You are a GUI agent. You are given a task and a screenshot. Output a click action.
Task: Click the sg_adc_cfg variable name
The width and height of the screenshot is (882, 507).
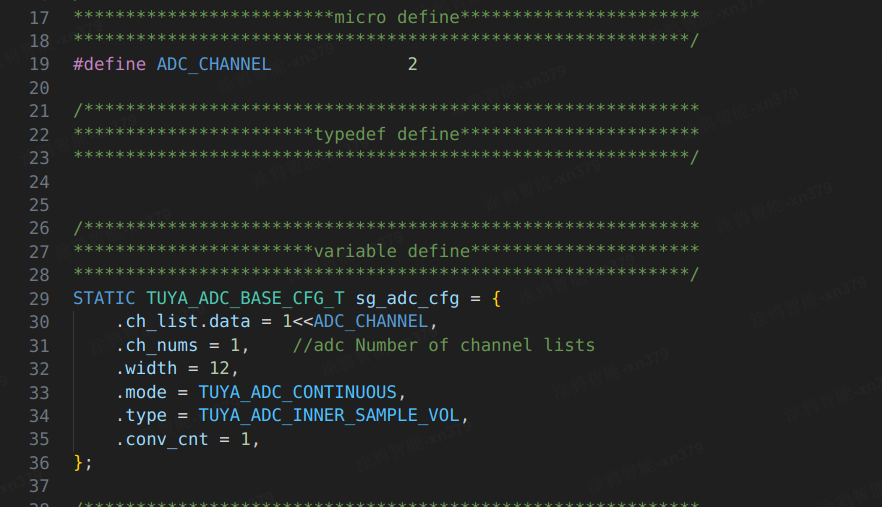407,299
